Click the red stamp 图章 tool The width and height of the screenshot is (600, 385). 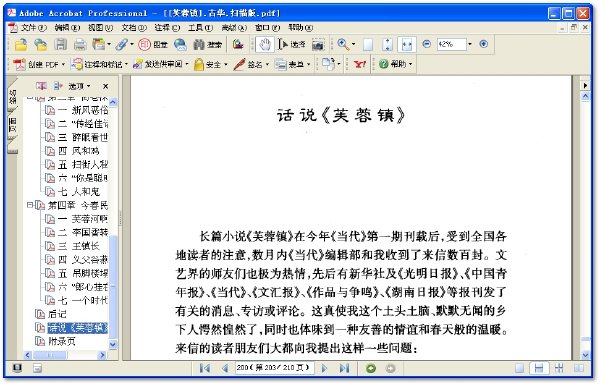(x=153, y=45)
